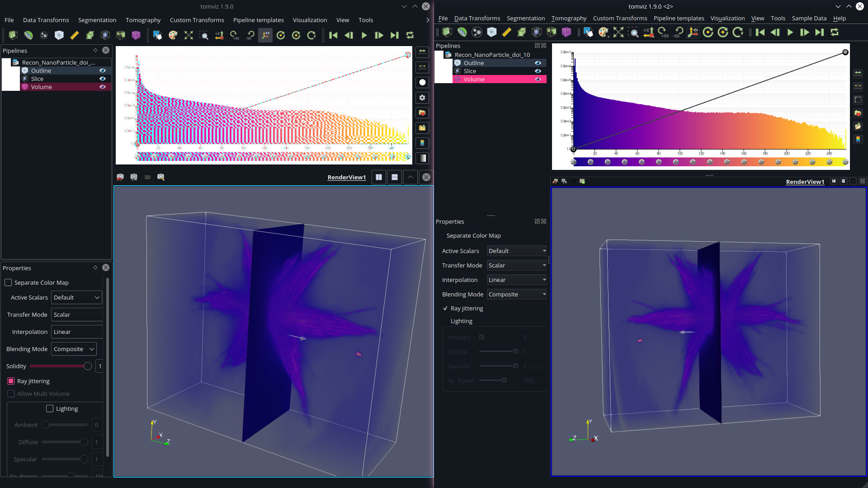
Task: Click grayscale gradient icon beside left histogram
Action: click(422, 158)
